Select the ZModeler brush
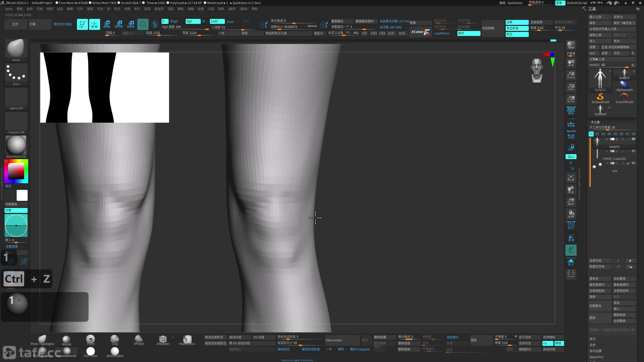 pyautogui.click(x=163, y=340)
